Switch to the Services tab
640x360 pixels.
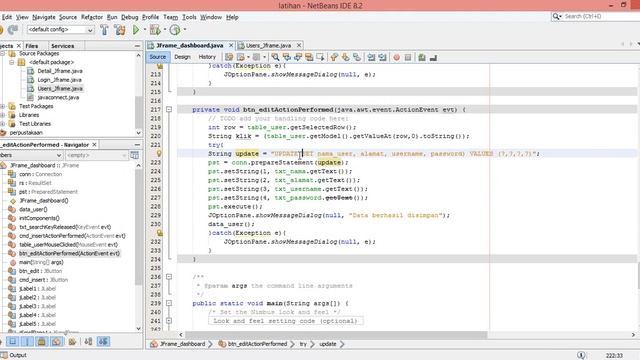pos(62,46)
